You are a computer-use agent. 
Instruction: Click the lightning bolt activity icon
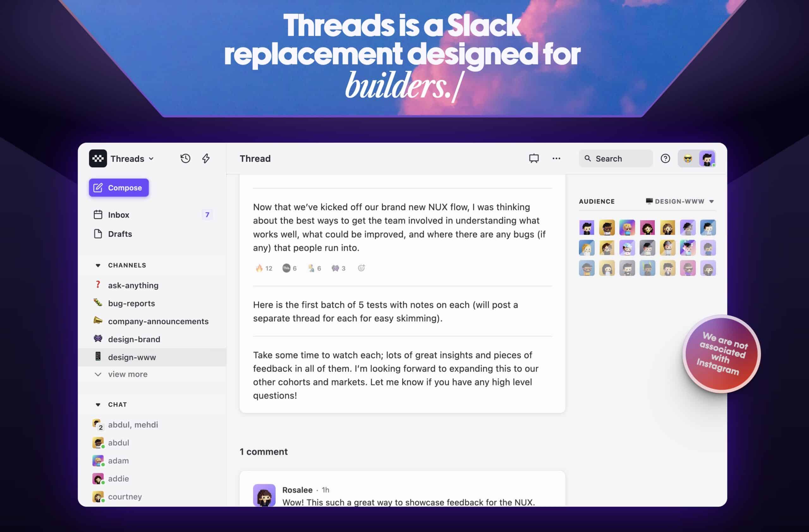pyautogui.click(x=205, y=159)
